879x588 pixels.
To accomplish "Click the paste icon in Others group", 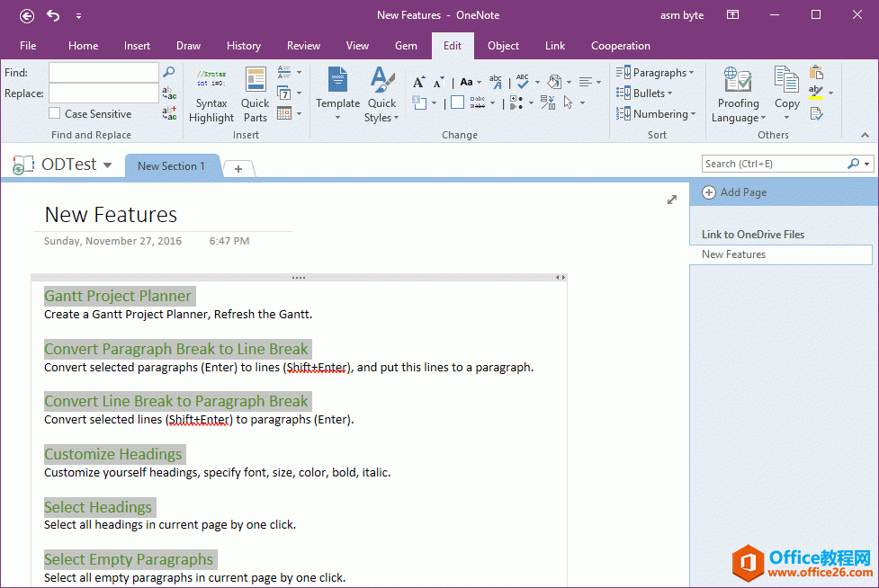I will [x=816, y=73].
